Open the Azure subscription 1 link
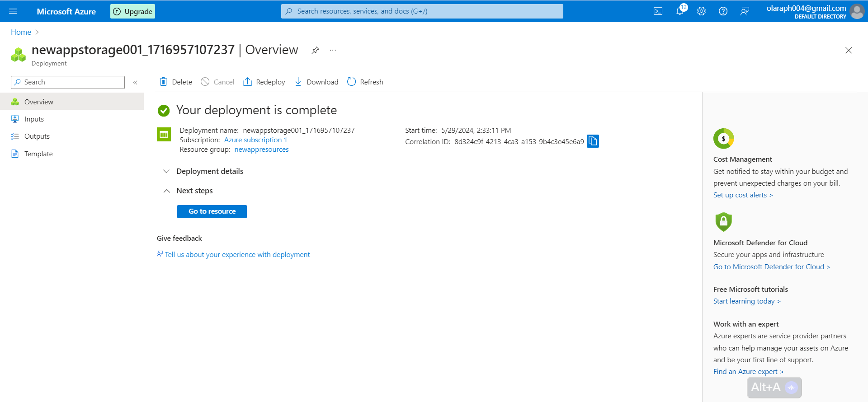 tap(256, 140)
